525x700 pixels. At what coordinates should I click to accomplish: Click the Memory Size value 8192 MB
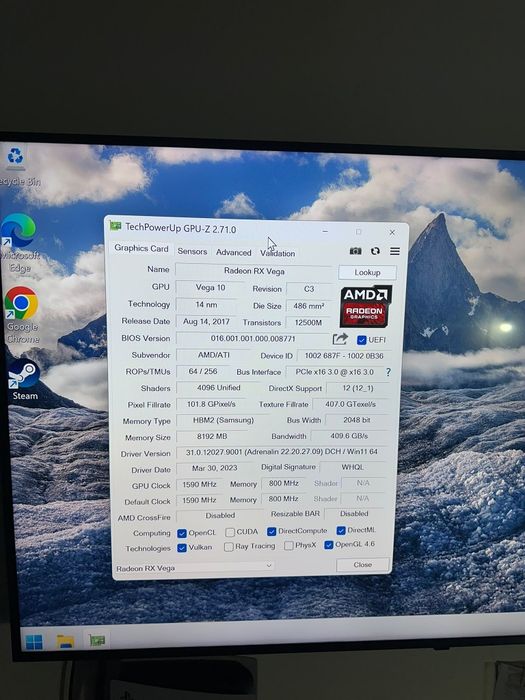pos(212,436)
